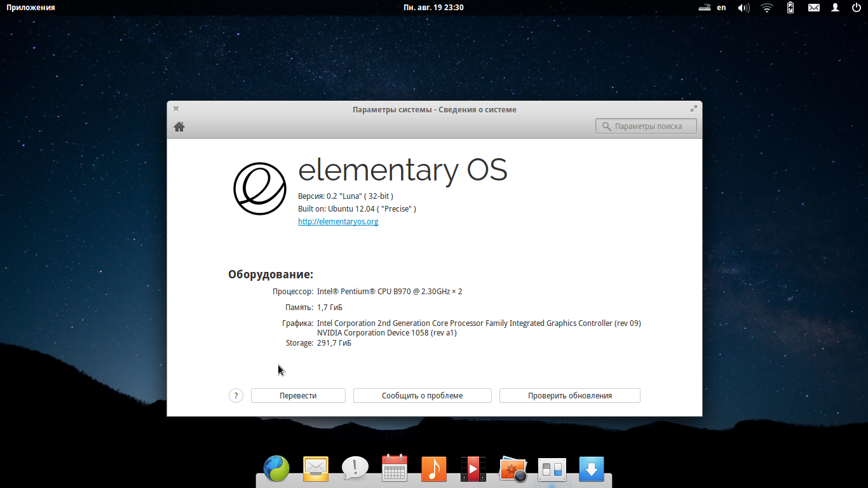
Task: Launch the Photos app from the dock
Action: 513,469
